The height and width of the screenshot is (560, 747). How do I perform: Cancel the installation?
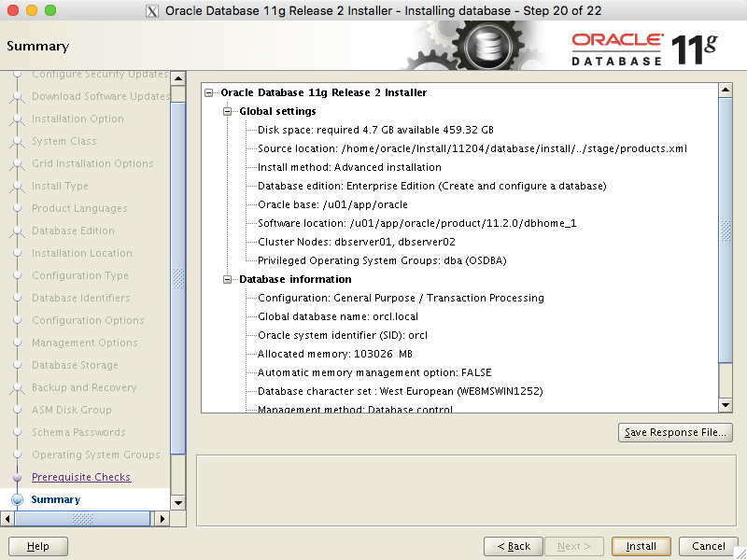[708, 546]
